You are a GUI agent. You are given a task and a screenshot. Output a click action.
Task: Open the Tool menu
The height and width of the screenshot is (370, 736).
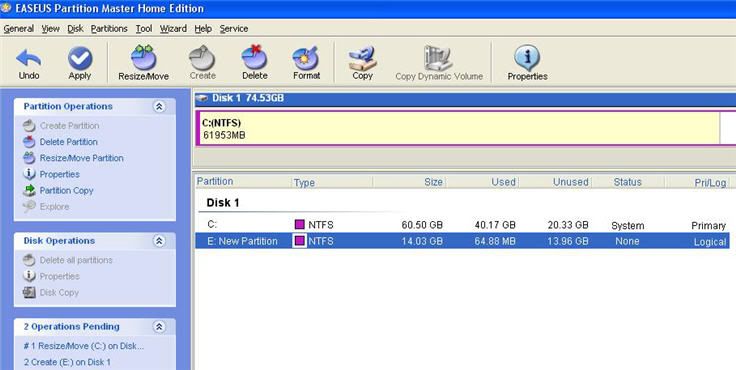[x=144, y=29]
